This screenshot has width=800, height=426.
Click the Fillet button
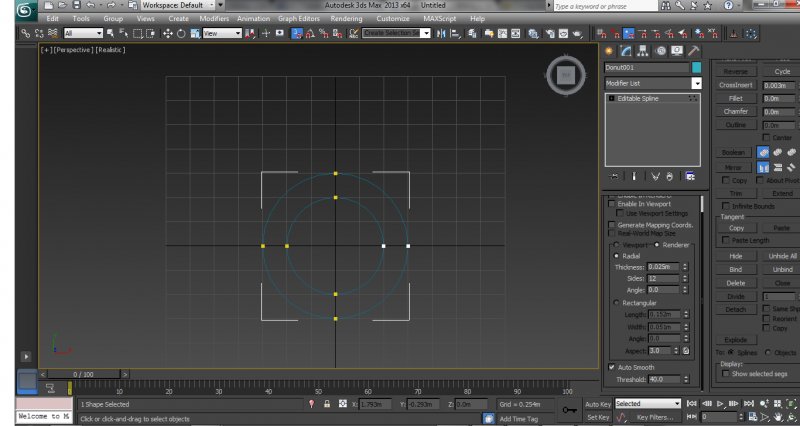pyautogui.click(x=735, y=98)
